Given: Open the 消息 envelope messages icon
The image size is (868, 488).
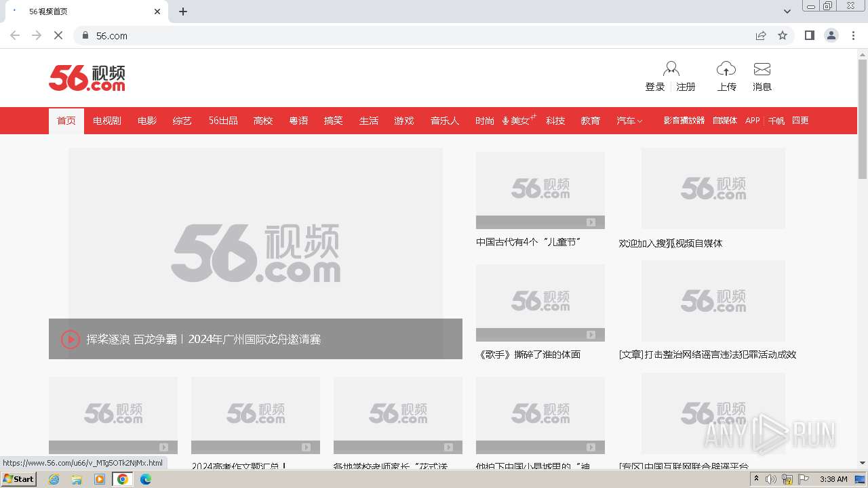Looking at the screenshot, I should [x=762, y=69].
